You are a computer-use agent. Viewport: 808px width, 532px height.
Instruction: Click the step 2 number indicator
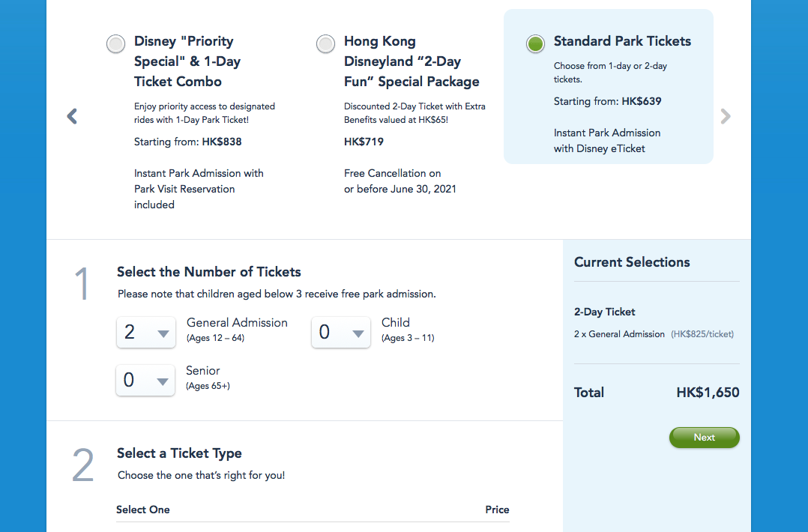[x=82, y=466]
